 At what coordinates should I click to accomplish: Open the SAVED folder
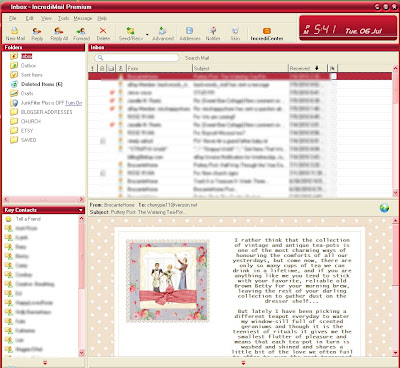[x=28, y=140]
